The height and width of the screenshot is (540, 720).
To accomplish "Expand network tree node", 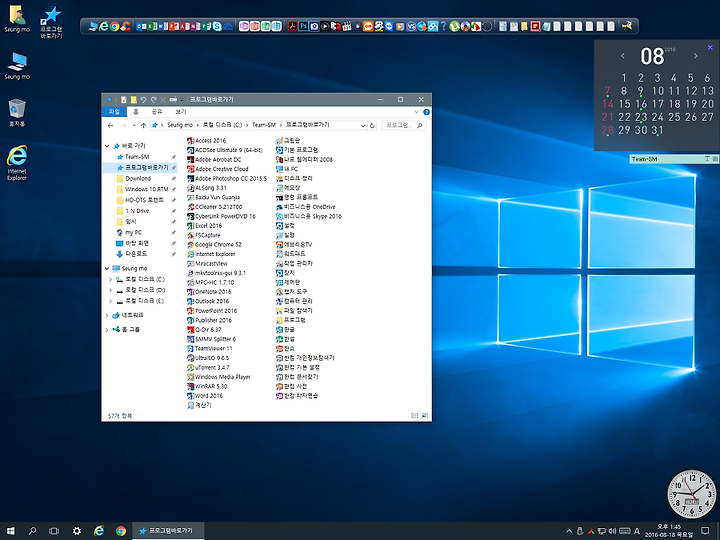I will point(107,315).
